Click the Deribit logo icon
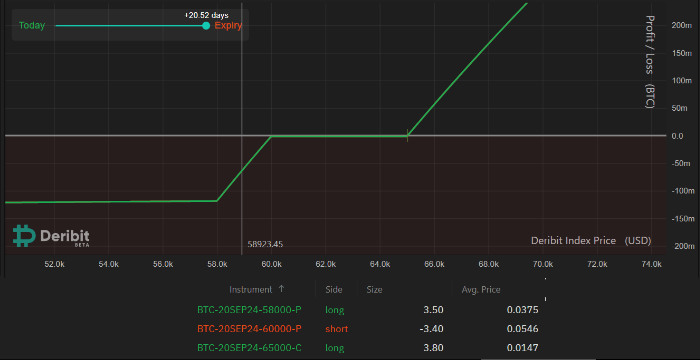 (x=24, y=236)
